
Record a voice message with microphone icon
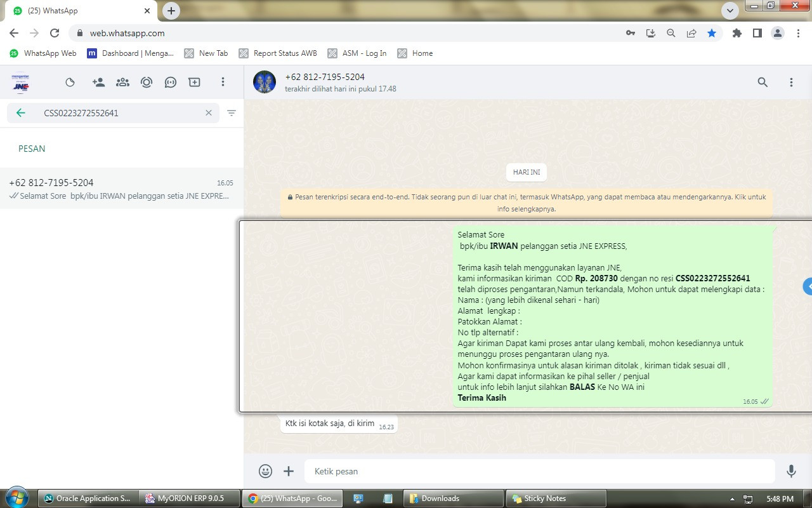point(791,471)
